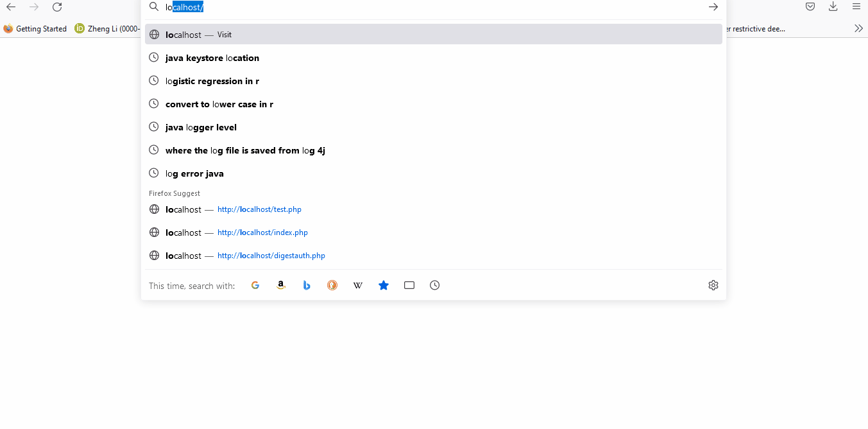Search open tabs using the tabs icon
Screen dimensions: 868x429
point(409,285)
